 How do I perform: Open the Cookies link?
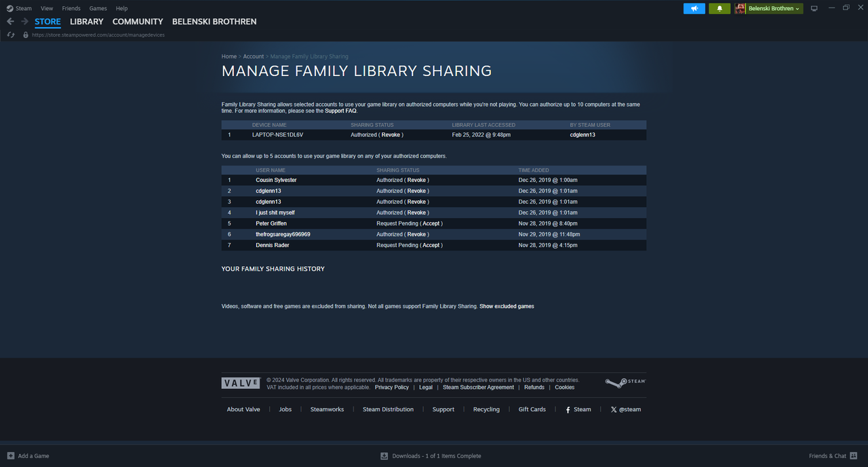coord(565,388)
